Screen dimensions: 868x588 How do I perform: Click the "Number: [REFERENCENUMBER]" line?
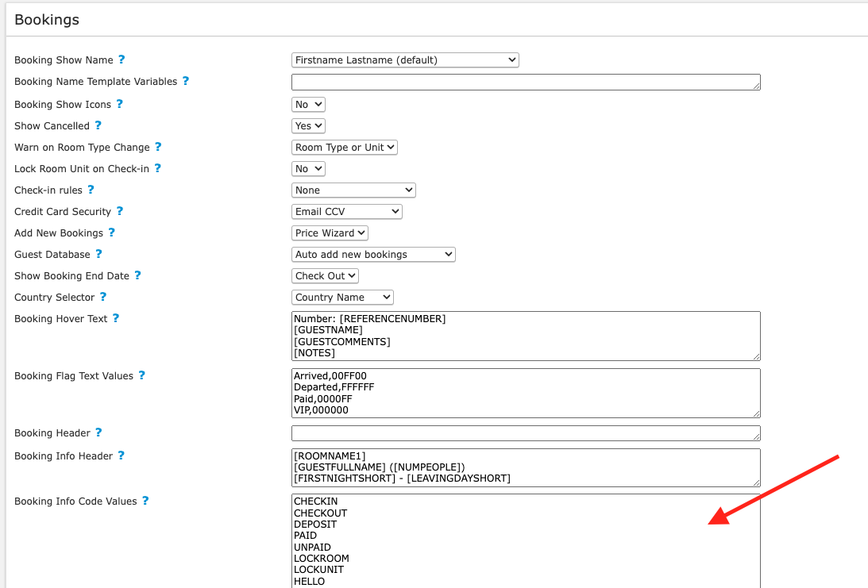[370, 319]
